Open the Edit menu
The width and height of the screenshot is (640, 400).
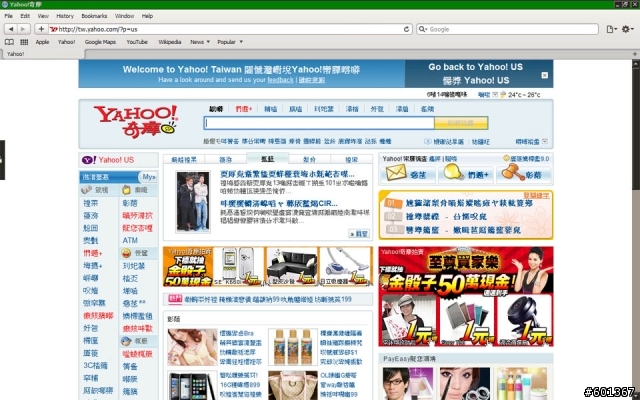click(25, 16)
